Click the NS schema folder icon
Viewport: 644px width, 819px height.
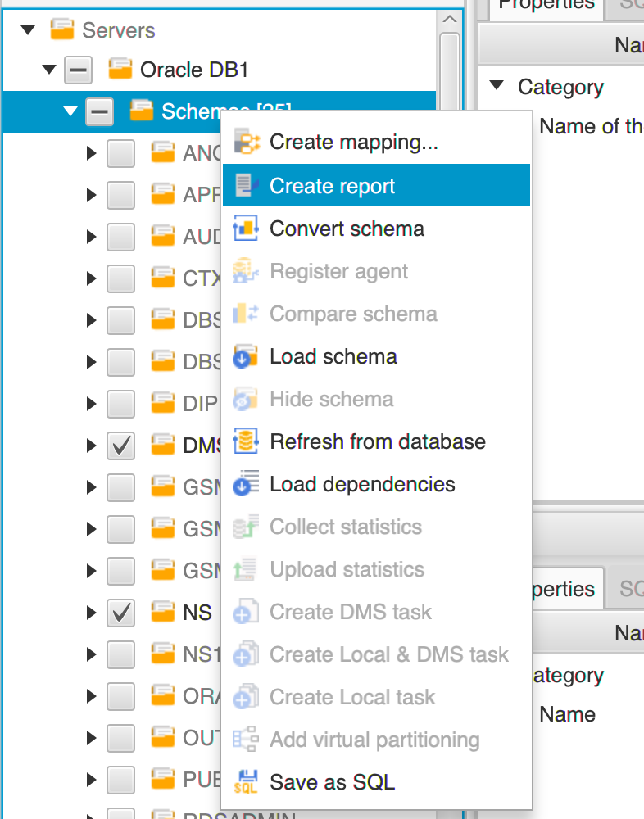coord(162,612)
